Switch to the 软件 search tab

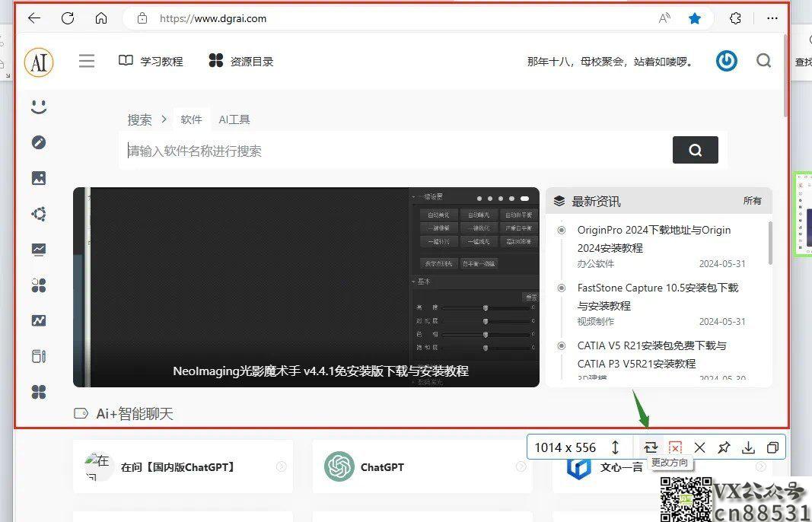(x=191, y=119)
